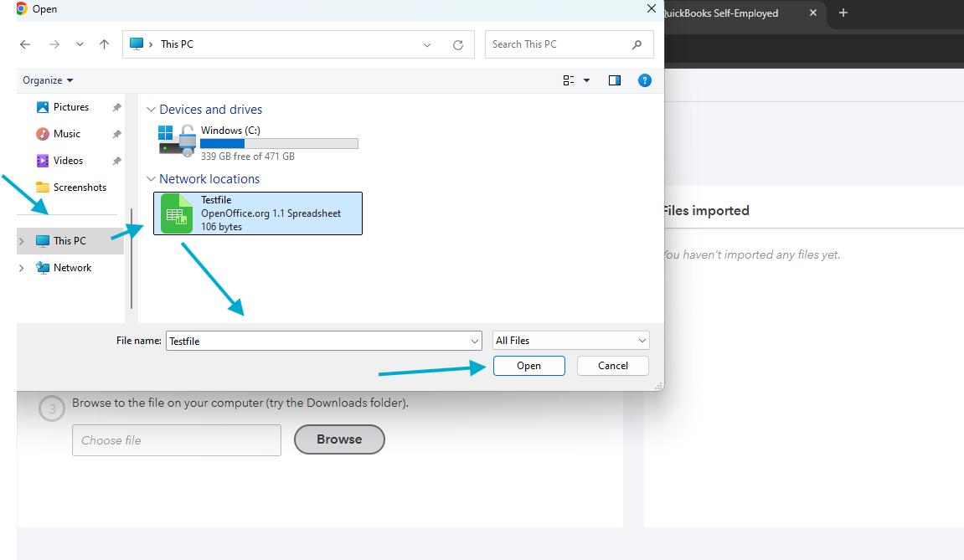964x560 pixels.
Task: Change the view layout icon
Action: 569,80
